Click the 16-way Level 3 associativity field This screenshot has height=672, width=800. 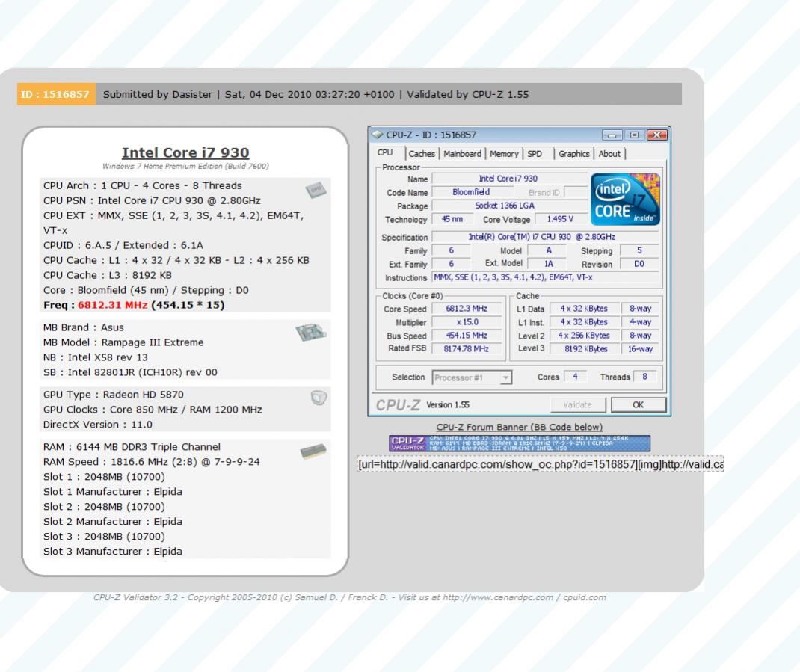(641, 348)
